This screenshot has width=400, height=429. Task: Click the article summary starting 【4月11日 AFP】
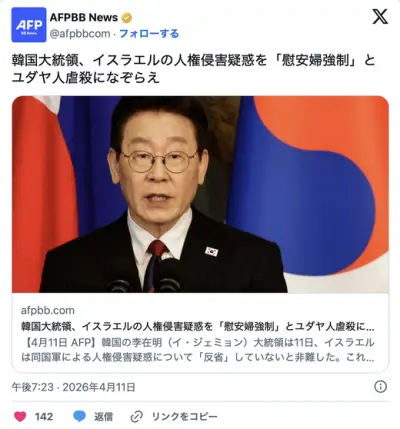coord(198,350)
